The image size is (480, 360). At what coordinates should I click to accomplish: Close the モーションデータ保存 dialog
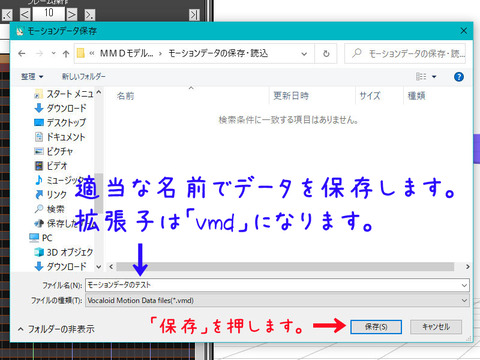click(x=464, y=31)
